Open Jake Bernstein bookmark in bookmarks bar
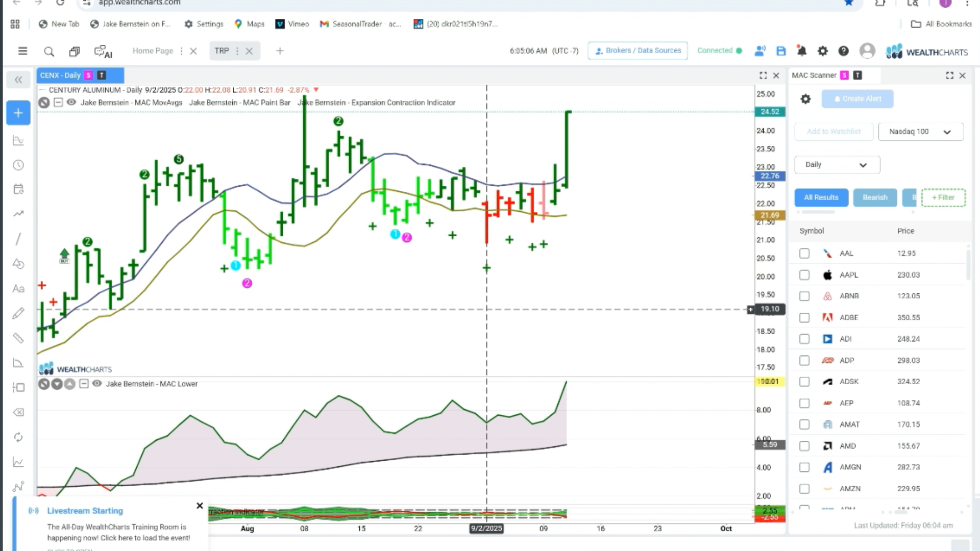 tap(130, 24)
